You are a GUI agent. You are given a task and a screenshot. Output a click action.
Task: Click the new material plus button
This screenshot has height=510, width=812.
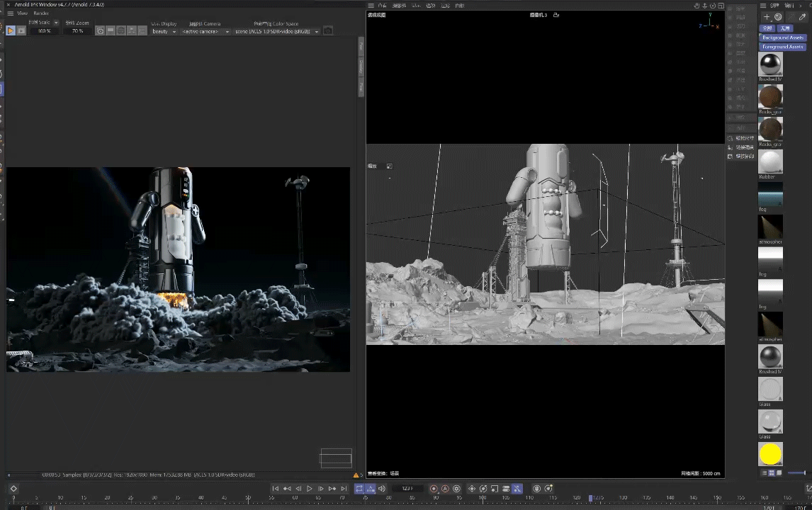(x=767, y=17)
